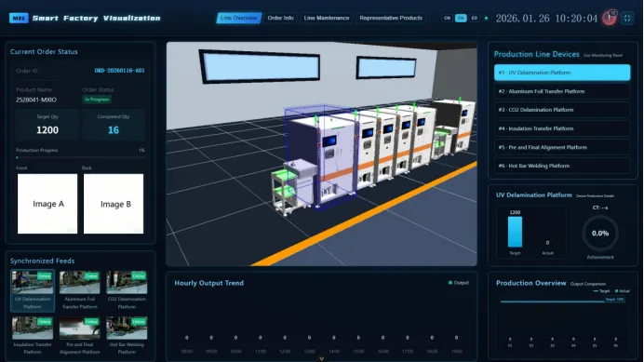
Task: Click product name 2528041-M00O
Action: click(x=36, y=100)
